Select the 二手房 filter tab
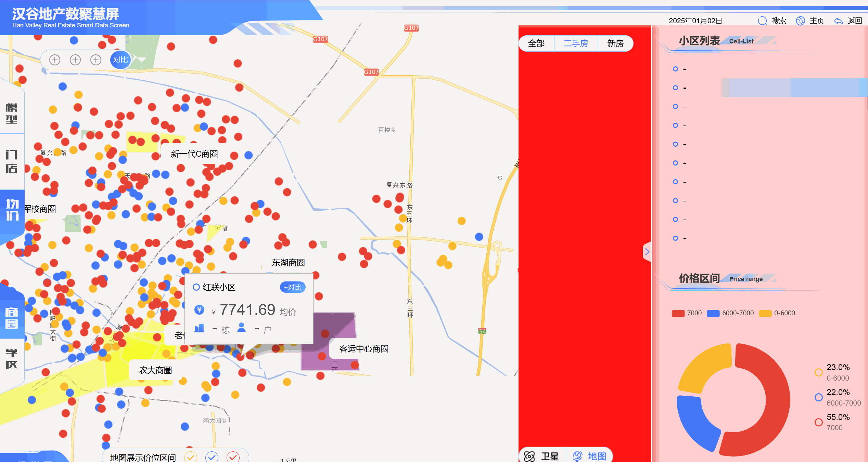 pos(576,43)
